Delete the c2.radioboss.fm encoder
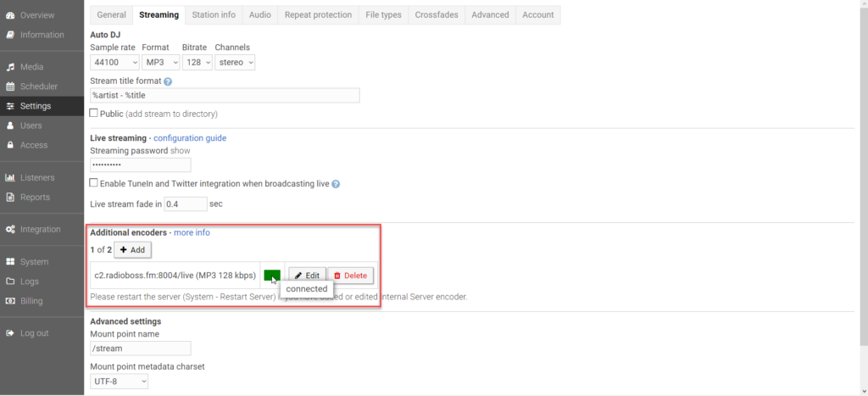Image resolution: width=868 pixels, height=396 pixels. pyautogui.click(x=350, y=276)
